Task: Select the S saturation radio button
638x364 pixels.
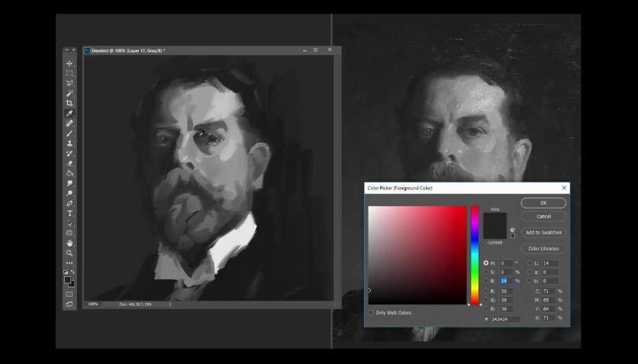Action: [x=486, y=272]
